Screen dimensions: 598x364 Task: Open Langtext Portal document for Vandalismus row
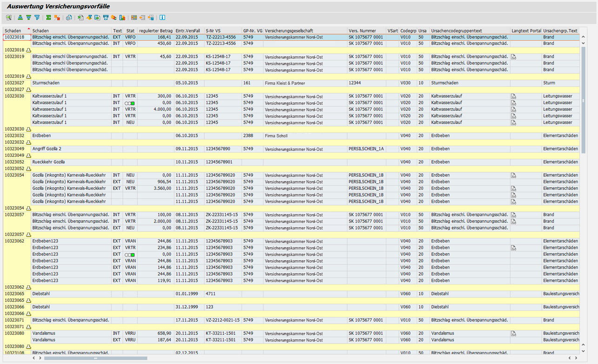tap(514, 333)
